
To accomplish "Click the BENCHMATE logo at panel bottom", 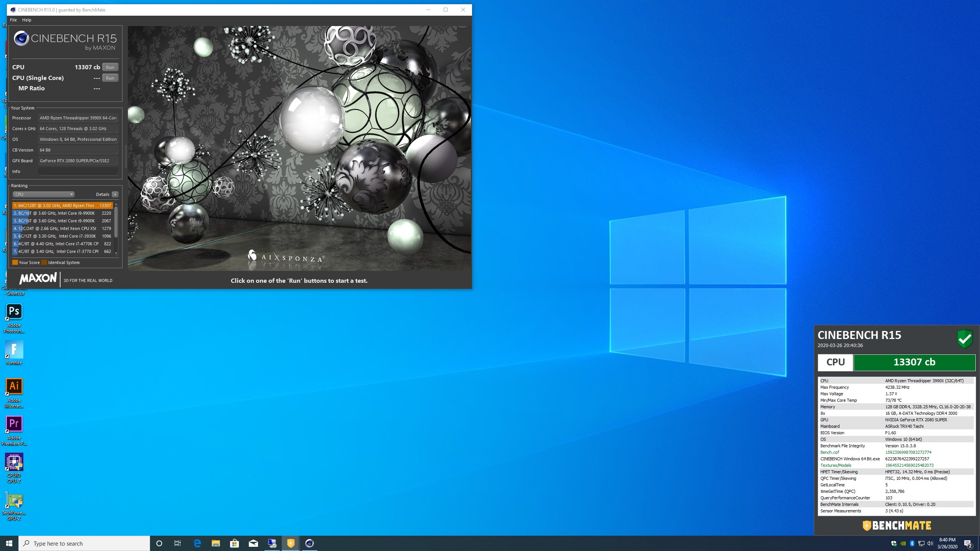I will (x=897, y=526).
